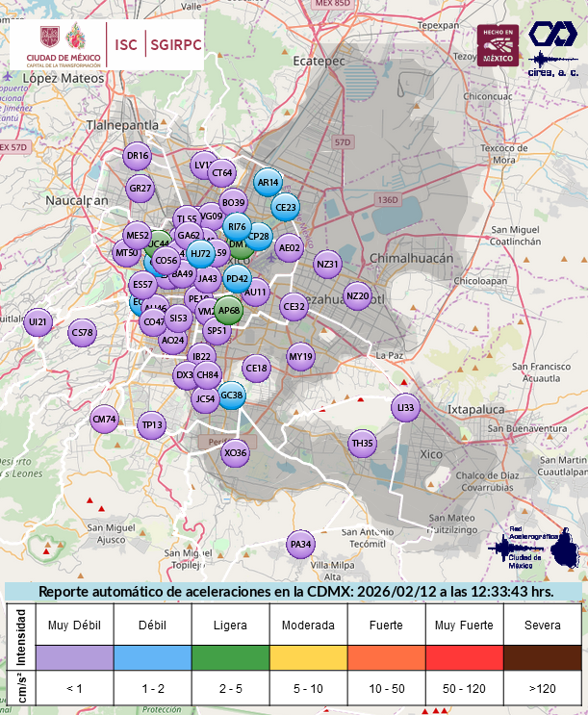Viewport: 588px width, 715px height.
Task: Select the red Muy Fuerte legend swatch
Action: [464, 657]
